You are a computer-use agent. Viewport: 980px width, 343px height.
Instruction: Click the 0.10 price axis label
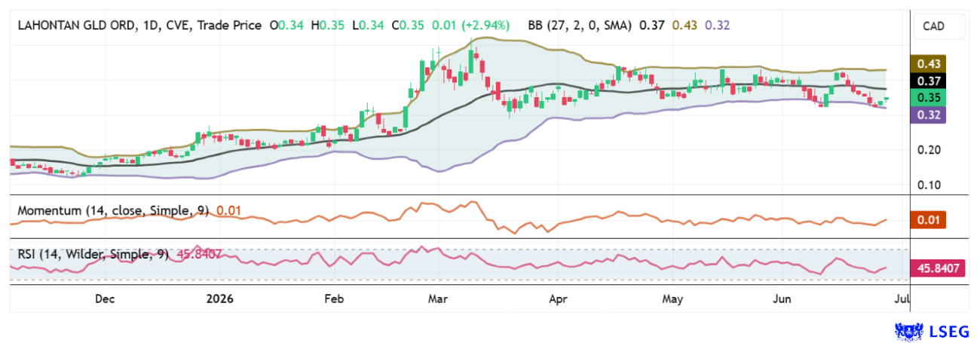[928, 185]
